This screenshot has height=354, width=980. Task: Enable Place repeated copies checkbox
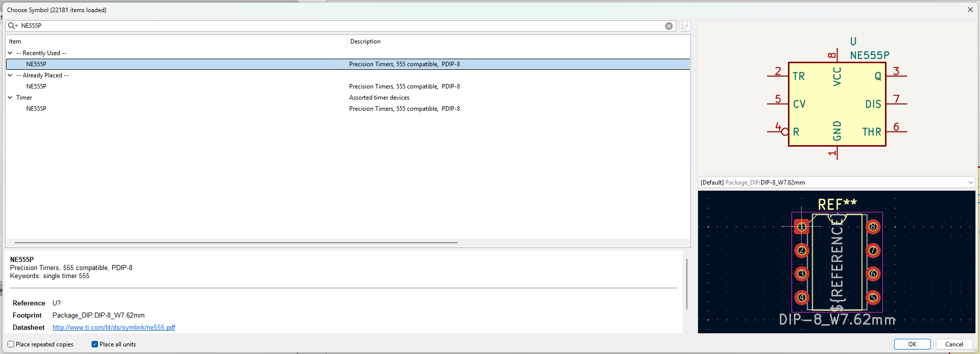[11, 344]
